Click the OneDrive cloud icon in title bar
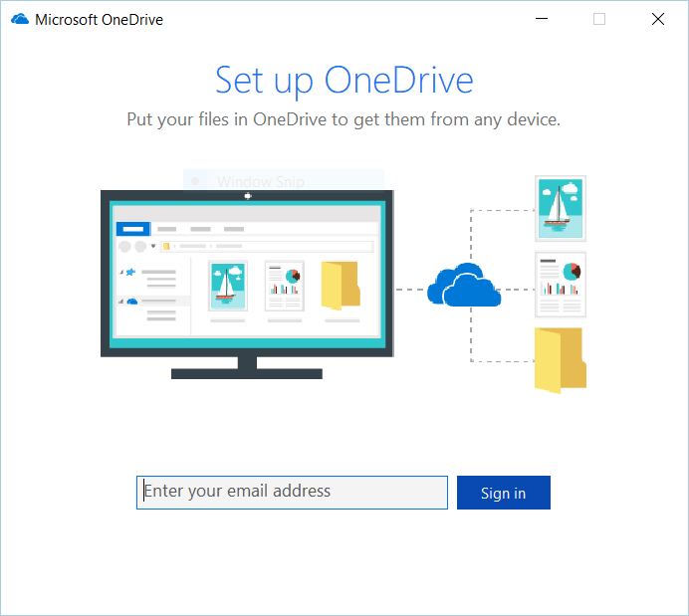The image size is (689, 616). coord(20,19)
